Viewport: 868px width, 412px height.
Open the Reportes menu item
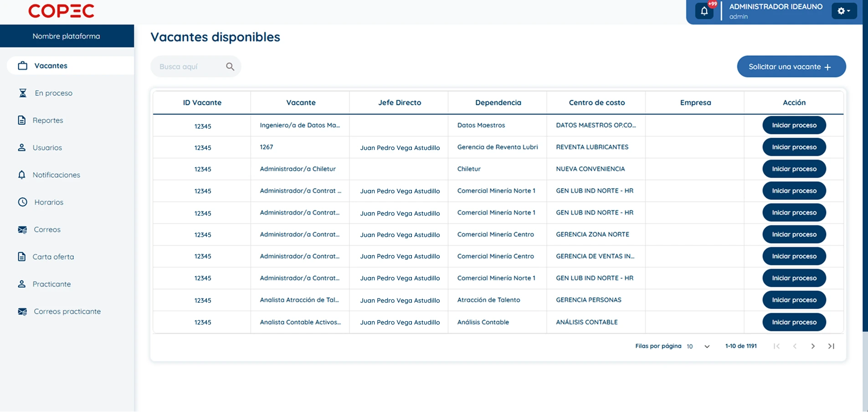click(48, 120)
